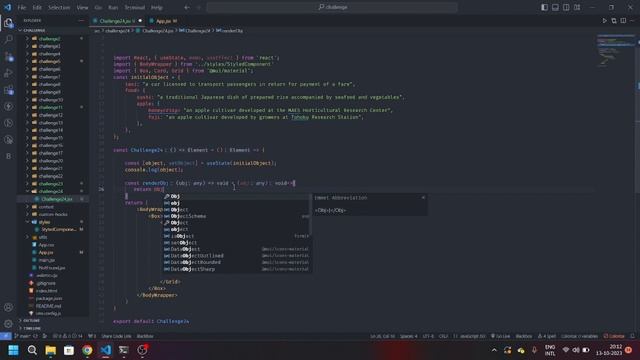The image size is (640, 360).
Task: Open the Terminal menu
Action: coord(135,7)
